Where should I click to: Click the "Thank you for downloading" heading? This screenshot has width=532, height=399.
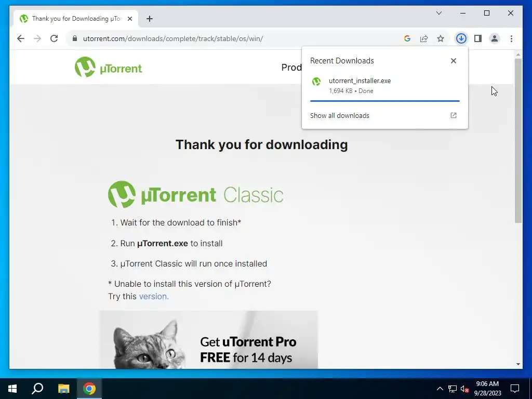[262, 144]
